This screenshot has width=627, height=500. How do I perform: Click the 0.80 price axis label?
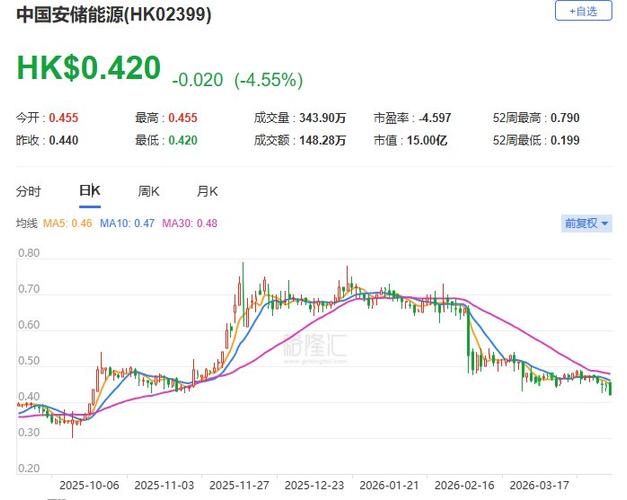point(29,253)
